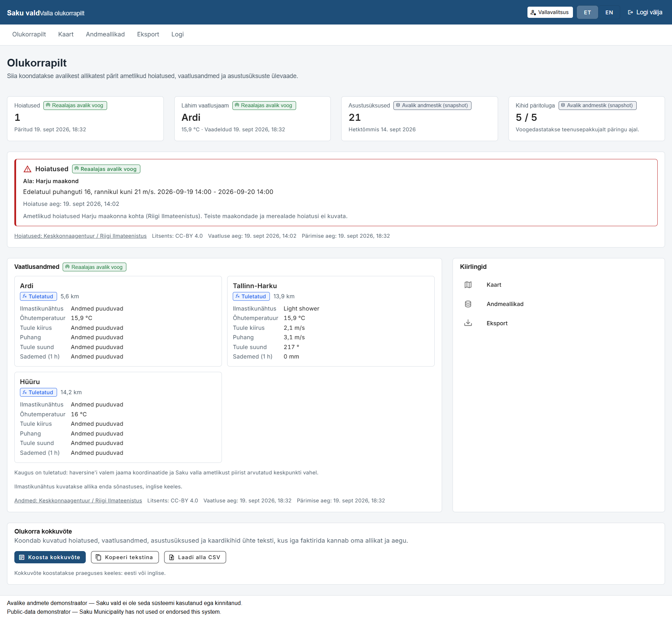672x619 pixels.
Task: Click the Logi välja button
Action: 645,12
